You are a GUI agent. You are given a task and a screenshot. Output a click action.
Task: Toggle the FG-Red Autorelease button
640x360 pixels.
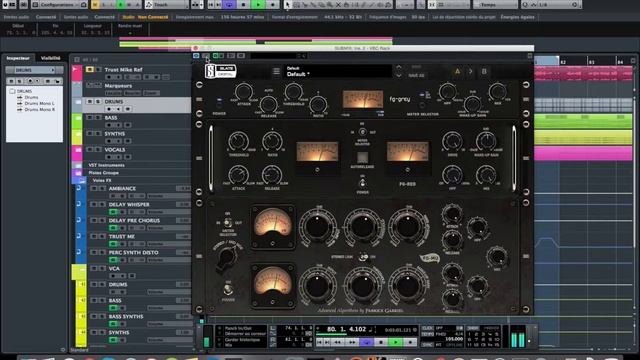362,158
